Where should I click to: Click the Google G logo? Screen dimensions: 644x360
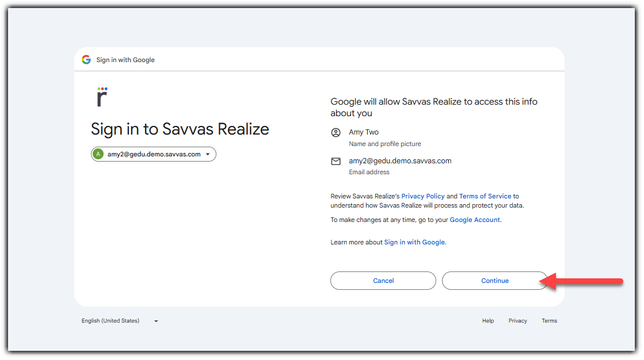click(x=86, y=60)
